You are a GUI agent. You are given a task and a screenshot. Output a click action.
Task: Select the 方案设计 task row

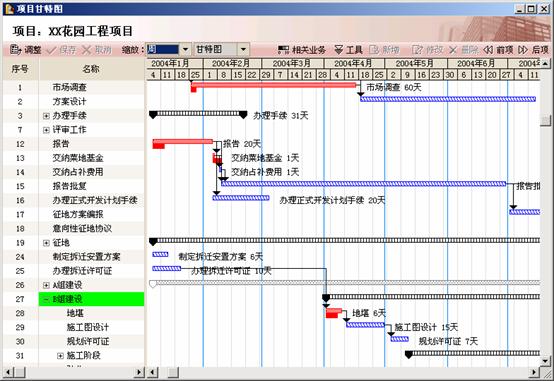pyautogui.click(x=73, y=101)
